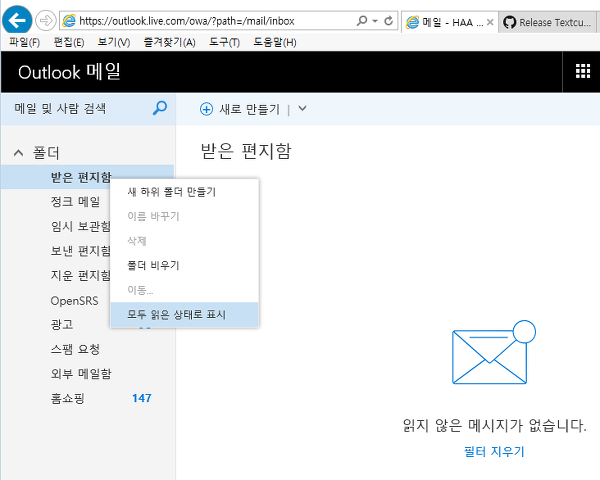600x480 pixels.
Task: Close the 메일 - HAA browser tab
Action: point(490,22)
